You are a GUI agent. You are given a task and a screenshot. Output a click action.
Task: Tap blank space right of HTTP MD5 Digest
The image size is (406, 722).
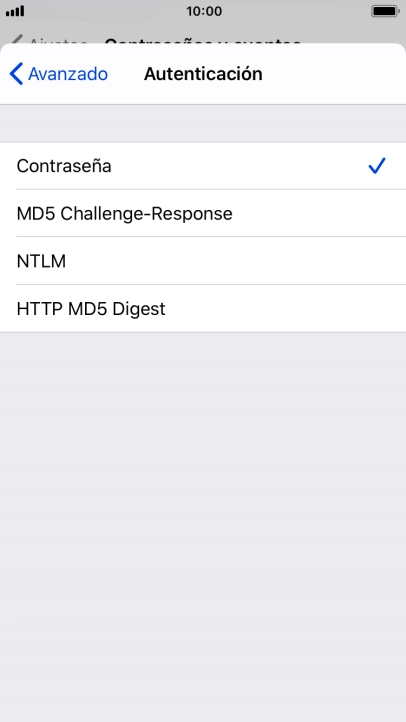(285, 308)
